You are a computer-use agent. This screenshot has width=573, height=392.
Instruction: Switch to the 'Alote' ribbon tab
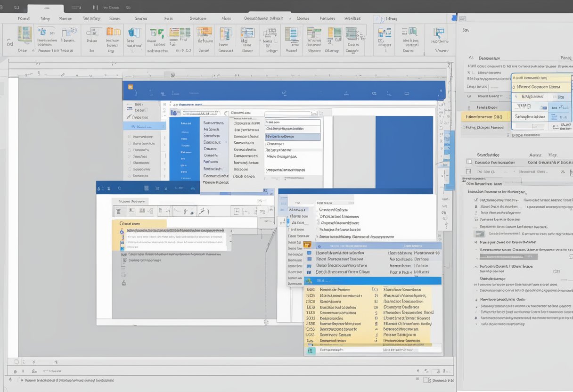[226, 18]
